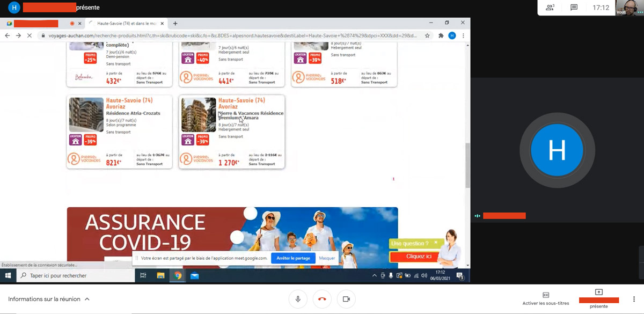Open the volume control in system tray
Screen dimensions: 644x314
click(424, 275)
